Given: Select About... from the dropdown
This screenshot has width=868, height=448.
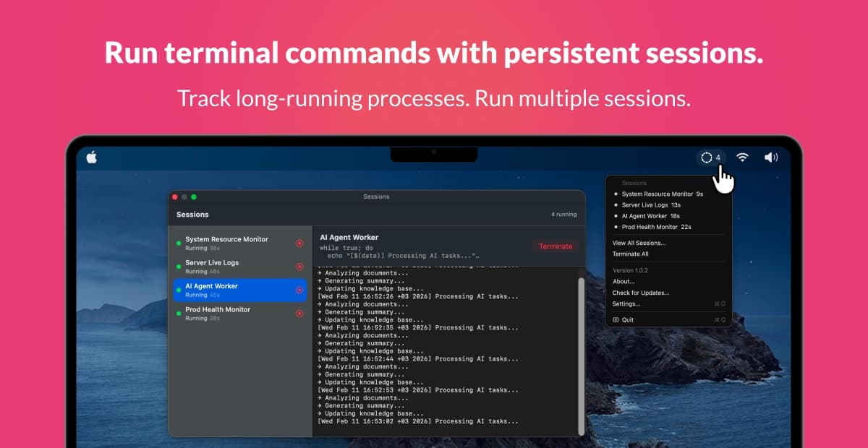Looking at the screenshot, I should click(624, 281).
